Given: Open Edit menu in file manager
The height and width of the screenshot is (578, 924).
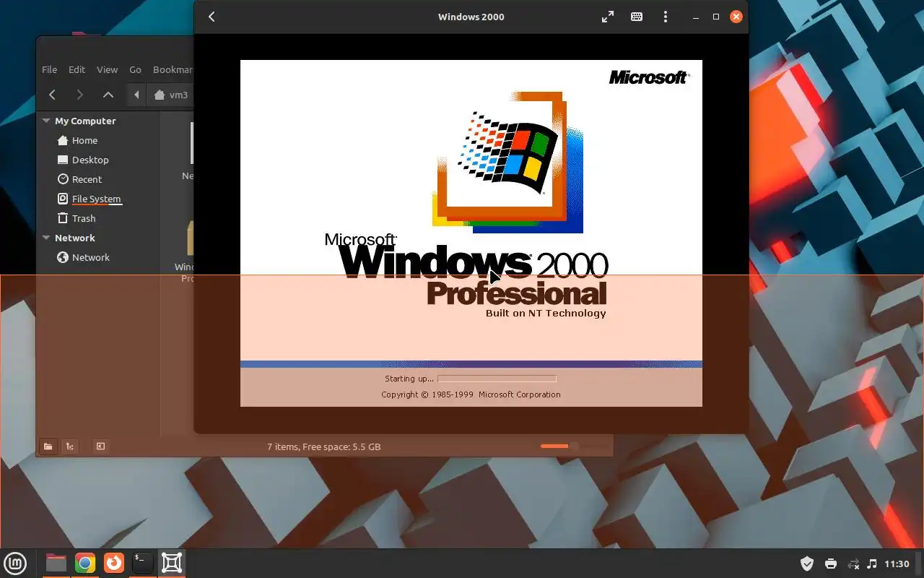Looking at the screenshot, I should point(77,69).
